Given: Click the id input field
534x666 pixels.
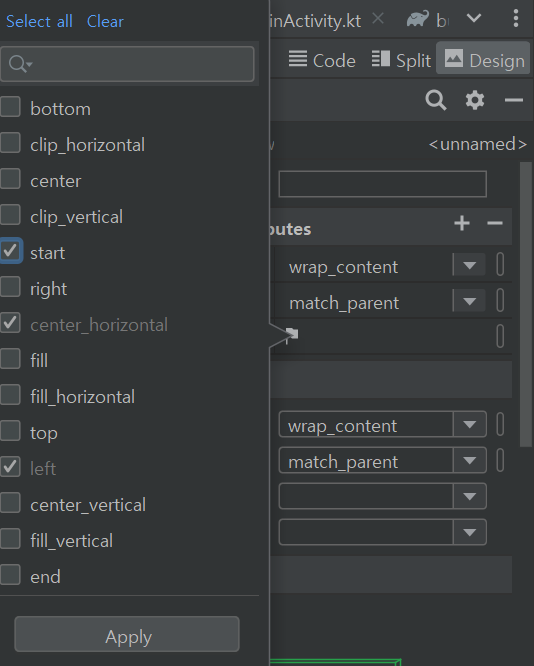Looking at the screenshot, I should click(x=382, y=184).
